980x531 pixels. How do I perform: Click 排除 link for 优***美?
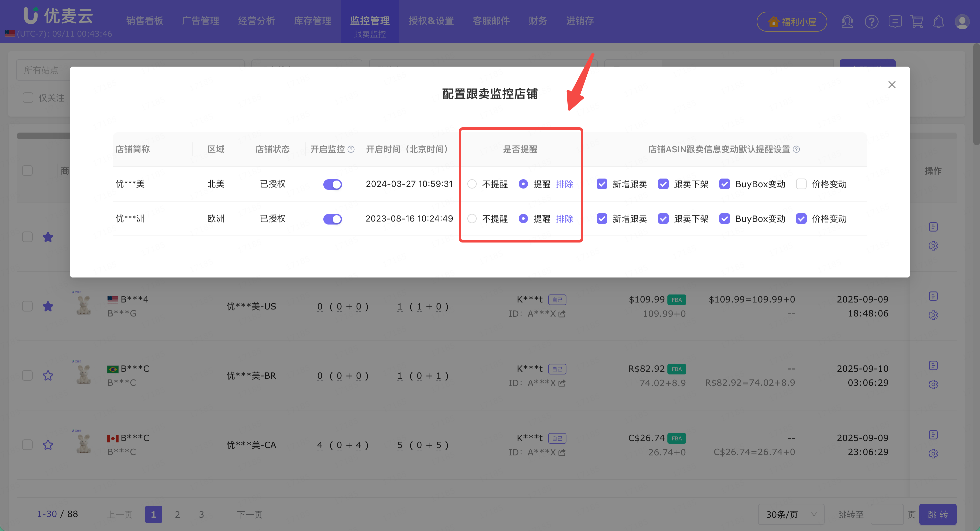[x=565, y=184]
